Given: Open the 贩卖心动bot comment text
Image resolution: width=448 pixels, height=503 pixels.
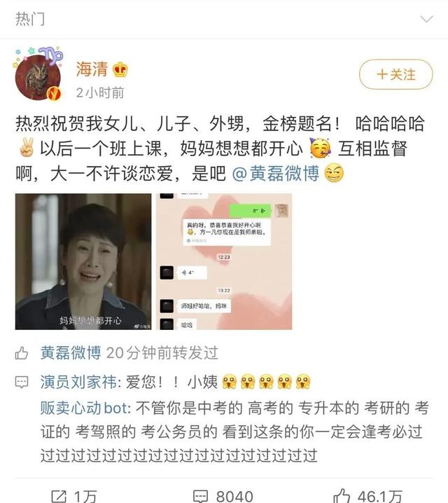Looking at the screenshot, I should tap(234, 432).
